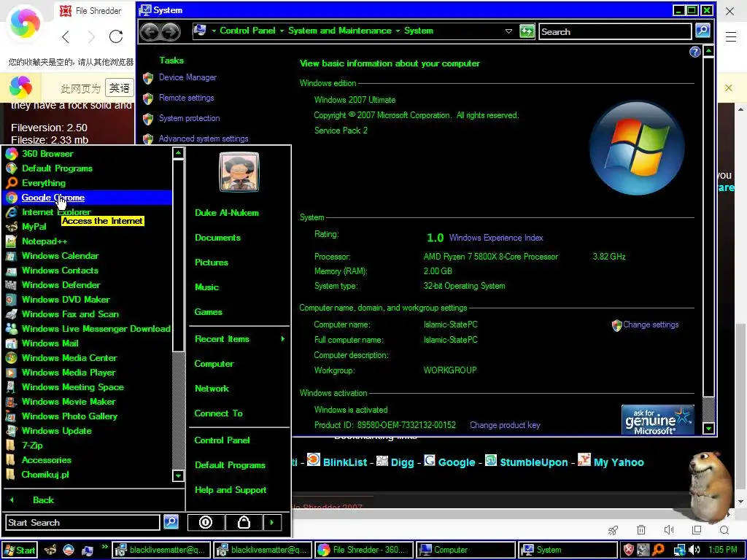Open shutdown options arrow next to lock
Image resolution: width=747 pixels, height=560 pixels.
pos(272,522)
